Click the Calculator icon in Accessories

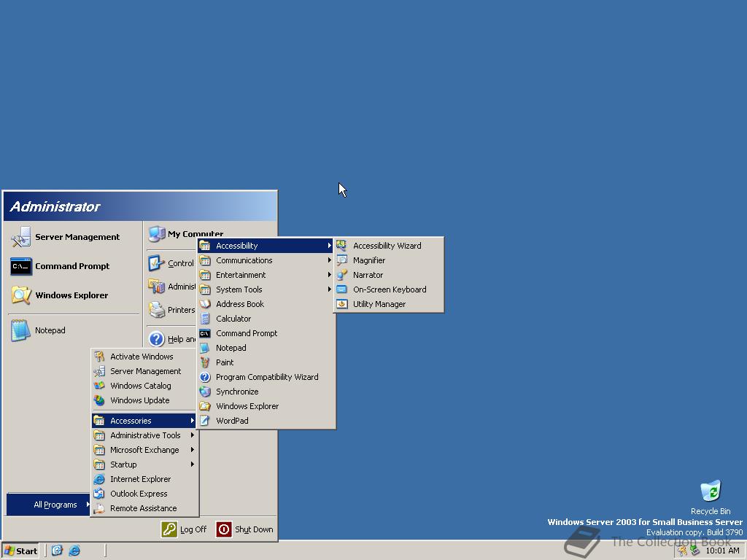click(x=205, y=319)
